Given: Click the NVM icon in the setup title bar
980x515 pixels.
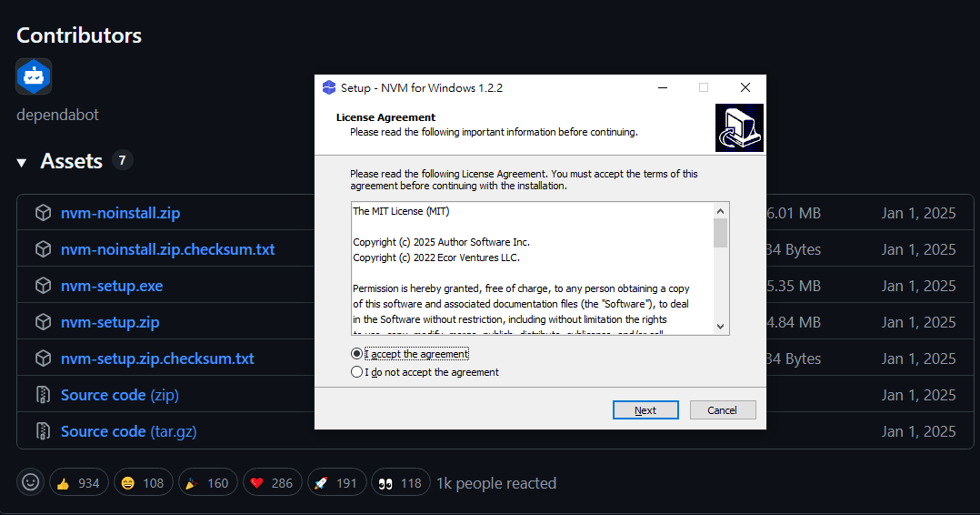Looking at the screenshot, I should [329, 87].
